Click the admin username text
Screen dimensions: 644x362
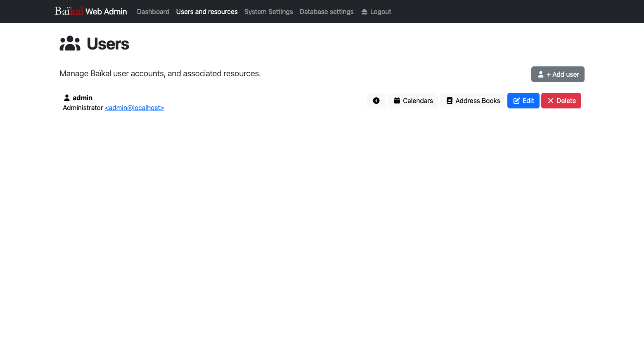coord(83,98)
